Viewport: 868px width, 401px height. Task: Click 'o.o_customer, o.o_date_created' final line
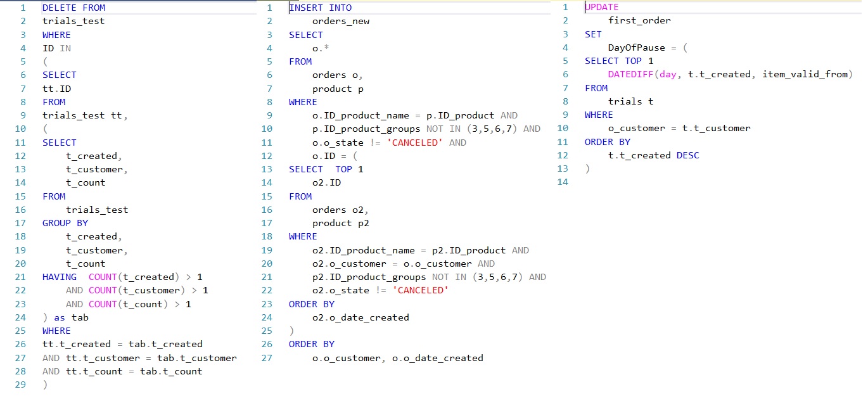pyautogui.click(x=398, y=358)
